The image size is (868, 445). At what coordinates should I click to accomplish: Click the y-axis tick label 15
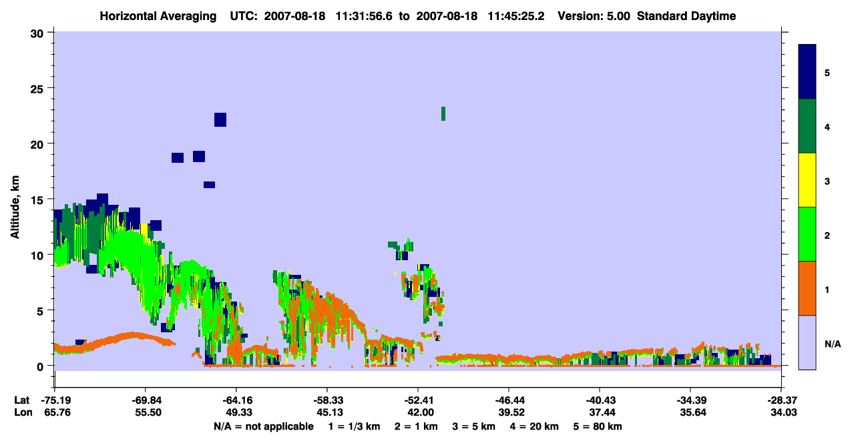pos(37,199)
